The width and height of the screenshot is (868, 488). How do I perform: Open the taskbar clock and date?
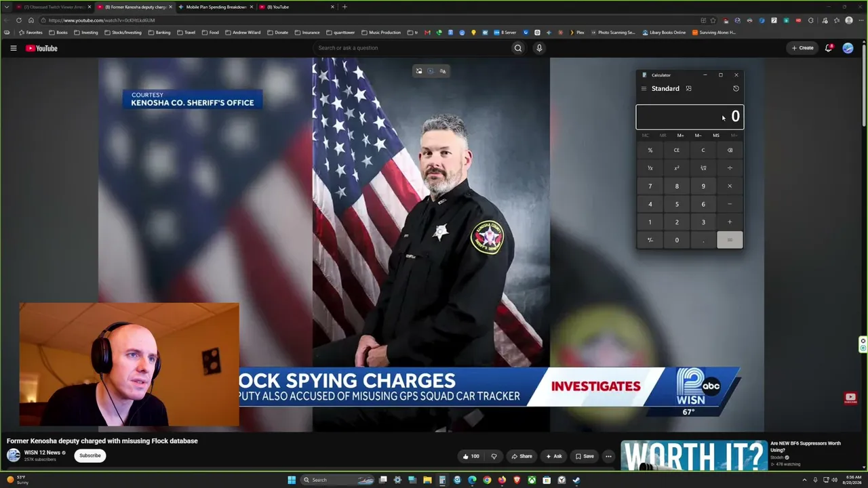[x=854, y=480]
